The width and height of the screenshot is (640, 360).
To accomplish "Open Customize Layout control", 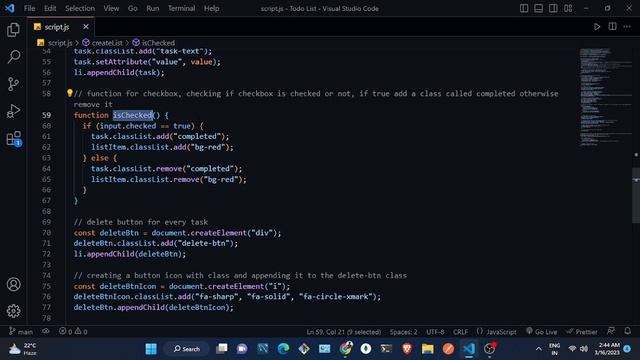I will 568,8.
